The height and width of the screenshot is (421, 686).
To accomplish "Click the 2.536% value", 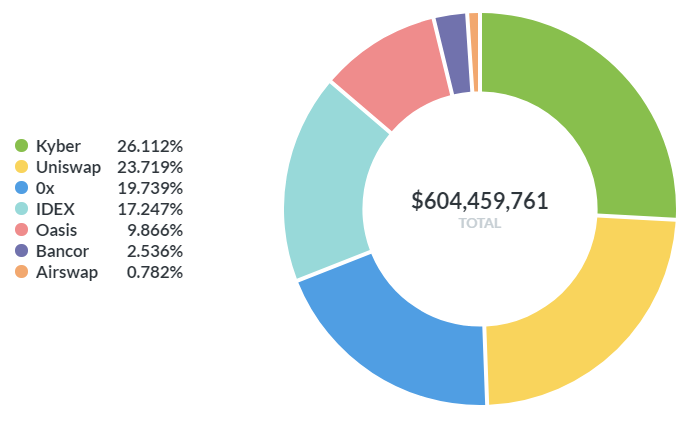I will click(x=155, y=251).
